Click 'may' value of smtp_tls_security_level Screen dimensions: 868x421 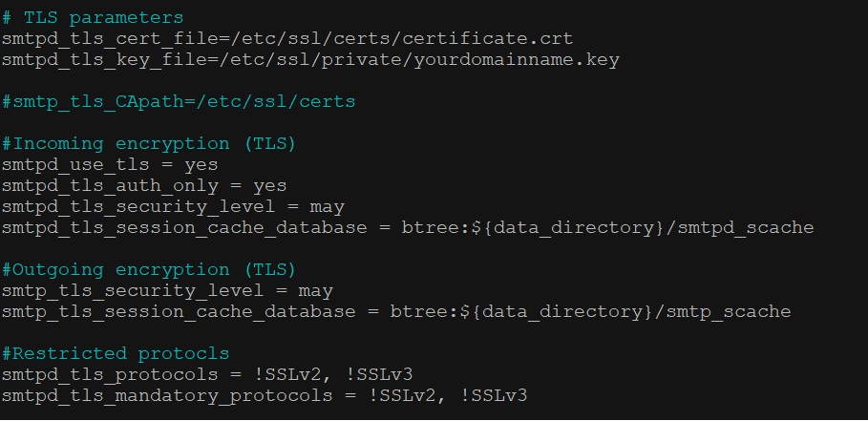(x=315, y=291)
